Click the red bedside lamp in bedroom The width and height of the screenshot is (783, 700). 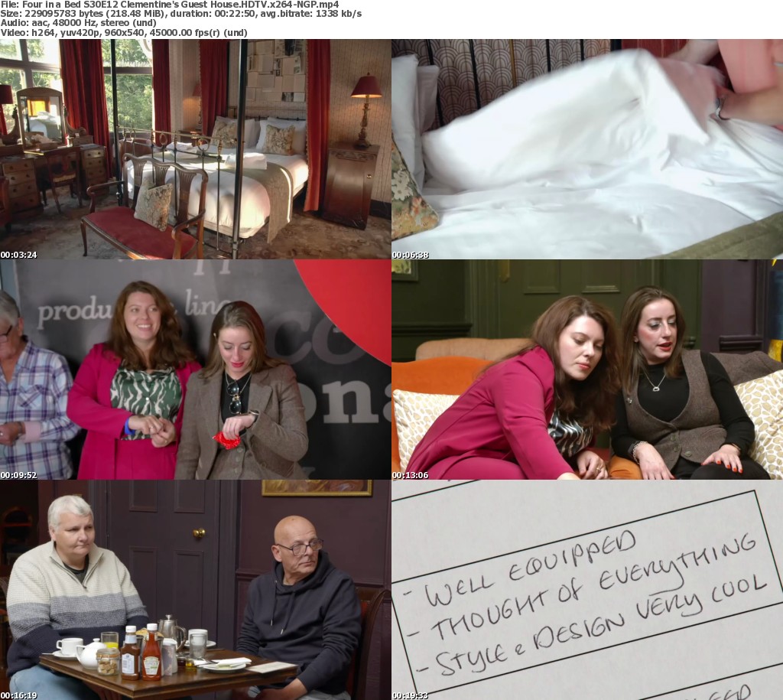(366, 88)
